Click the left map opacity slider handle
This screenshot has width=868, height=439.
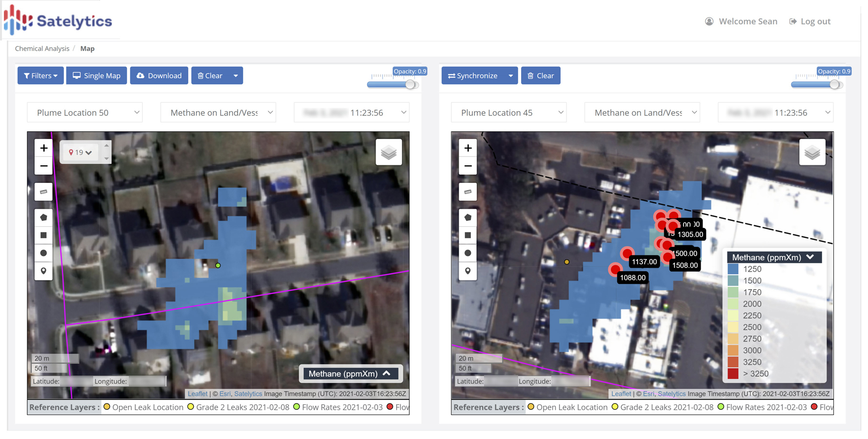pyautogui.click(x=411, y=84)
